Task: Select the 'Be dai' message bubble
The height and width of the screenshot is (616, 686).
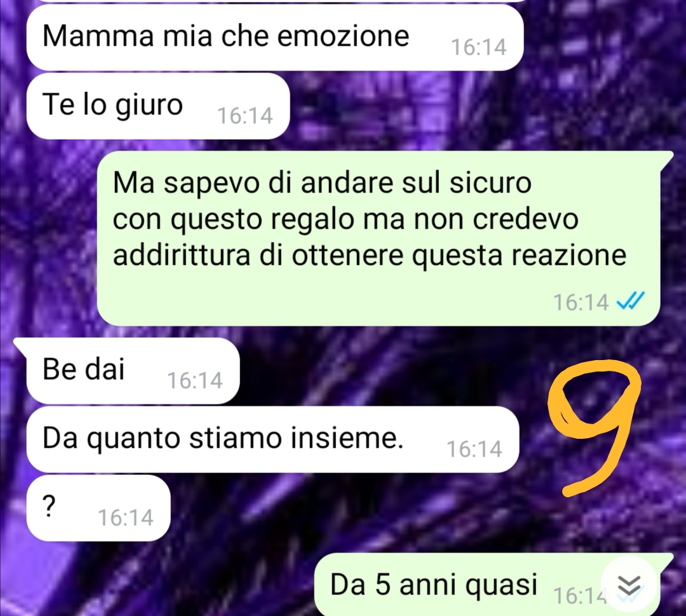Action: (133, 371)
